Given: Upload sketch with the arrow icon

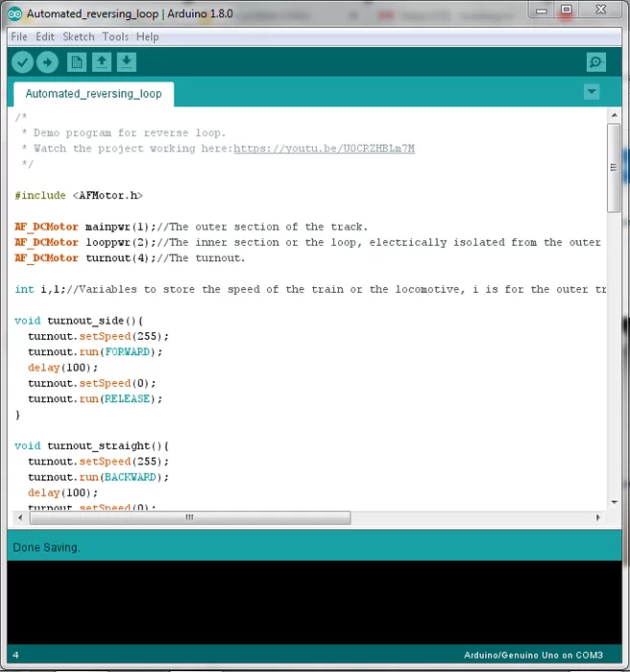Looking at the screenshot, I should click(47, 62).
